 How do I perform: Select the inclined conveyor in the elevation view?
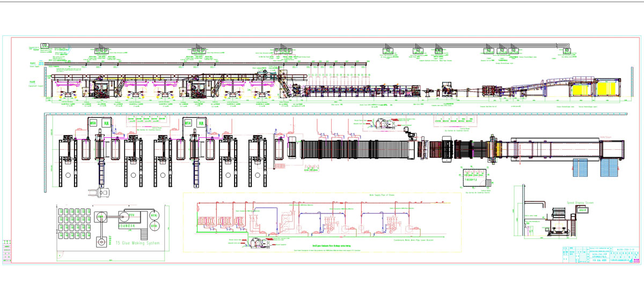click(x=542, y=83)
